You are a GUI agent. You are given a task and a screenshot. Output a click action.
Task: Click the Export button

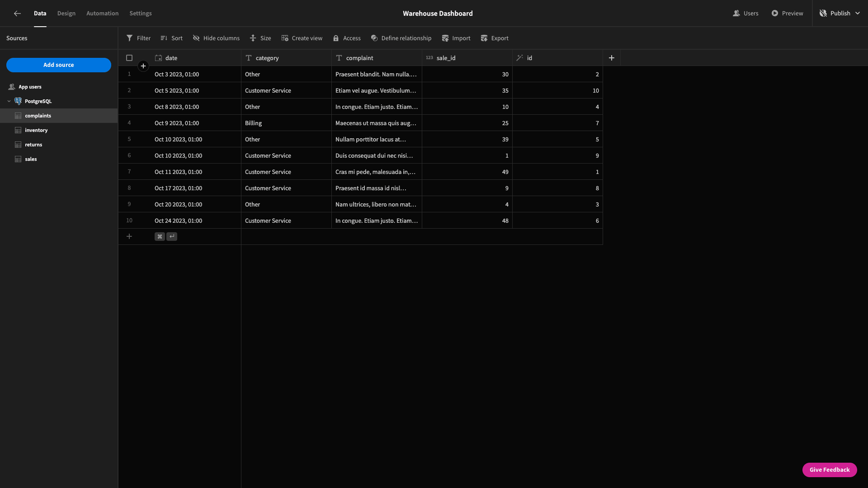pos(495,38)
